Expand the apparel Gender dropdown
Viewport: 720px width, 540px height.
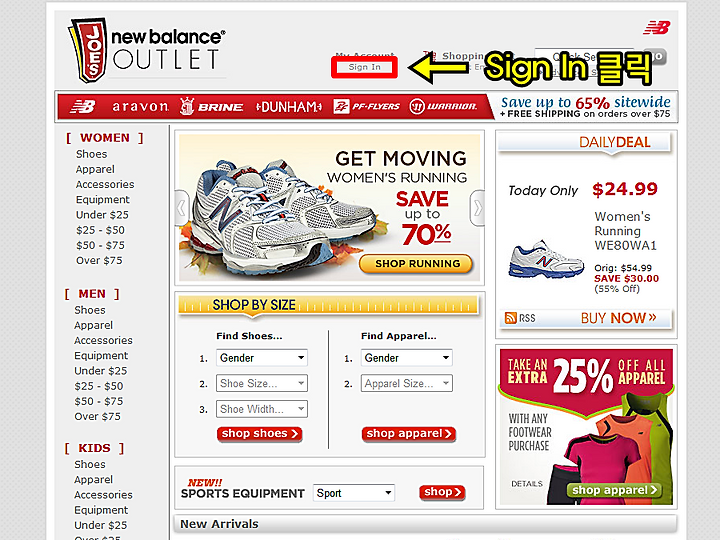(407, 358)
